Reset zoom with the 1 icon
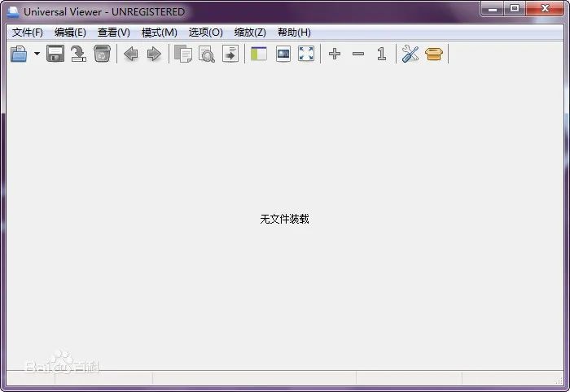This screenshot has height=392, width=570. click(381, 54)
